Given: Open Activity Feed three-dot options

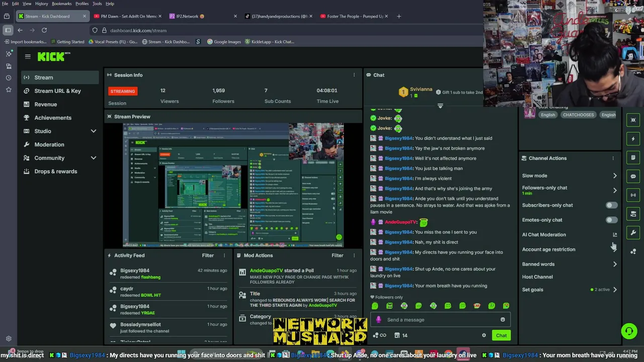Looking at the screenshot, I should [224, 255].
